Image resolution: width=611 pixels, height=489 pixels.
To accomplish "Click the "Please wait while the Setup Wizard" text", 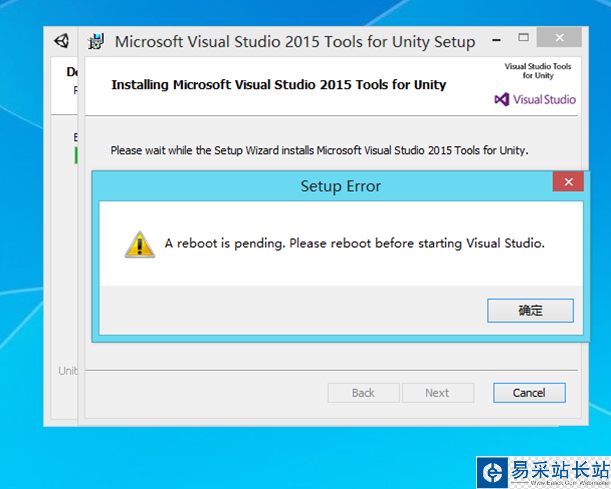I will coord(318,150).
